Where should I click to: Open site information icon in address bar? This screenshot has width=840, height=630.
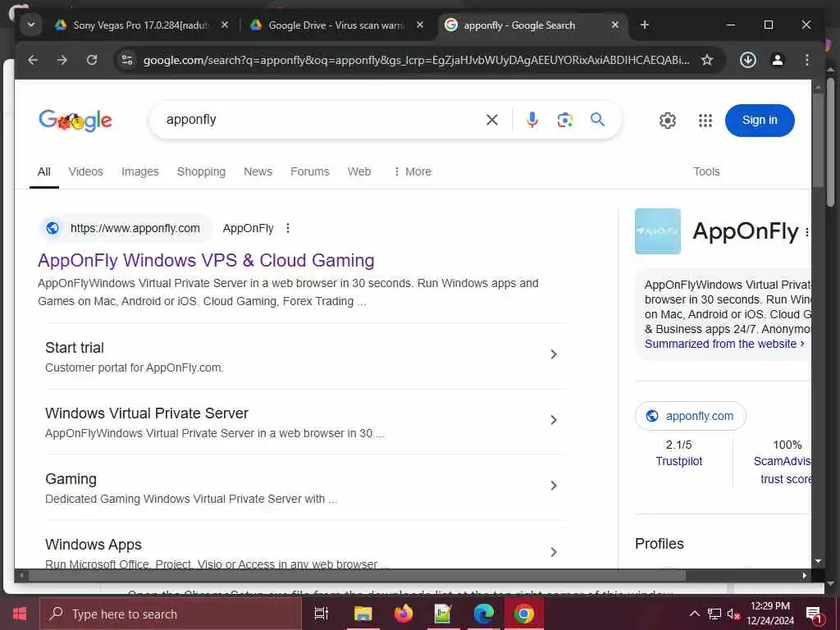click(x=127, y=60)
